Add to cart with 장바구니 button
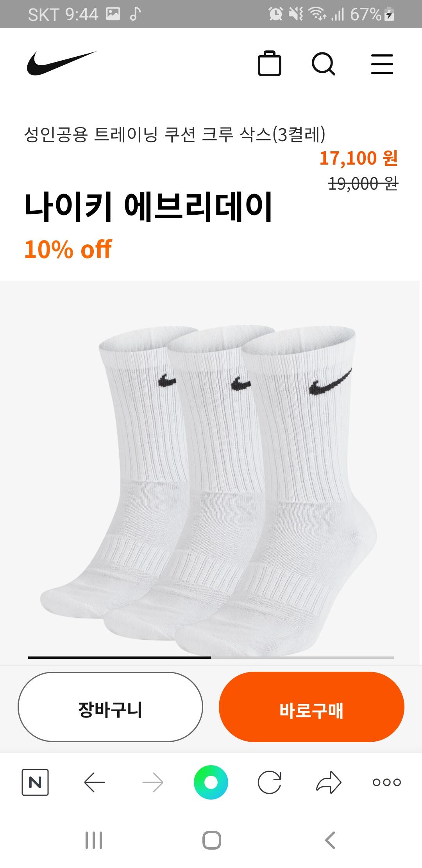 click(110, 707)
